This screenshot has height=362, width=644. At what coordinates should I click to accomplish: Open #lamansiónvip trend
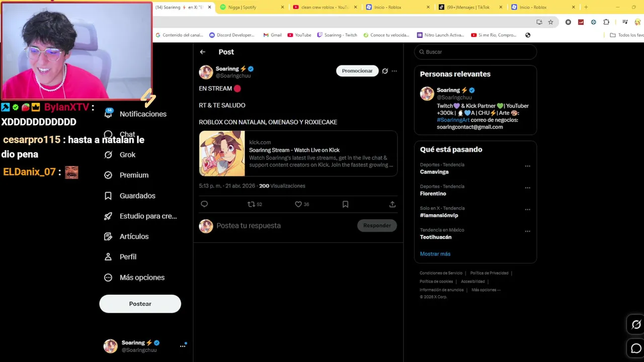point(439,215)
